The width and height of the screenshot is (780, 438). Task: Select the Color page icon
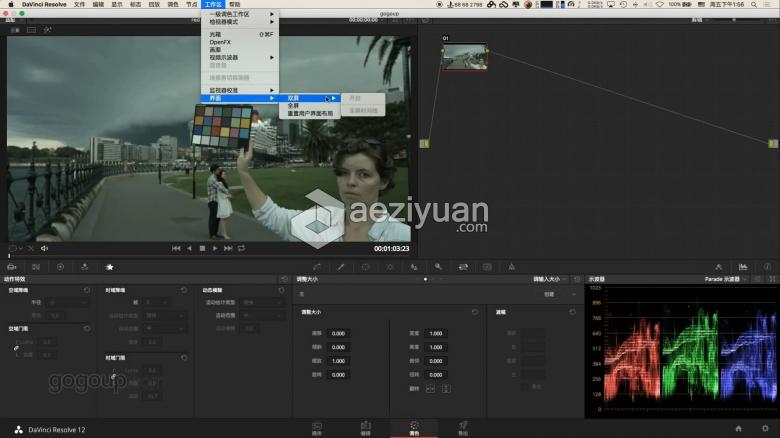414,427
